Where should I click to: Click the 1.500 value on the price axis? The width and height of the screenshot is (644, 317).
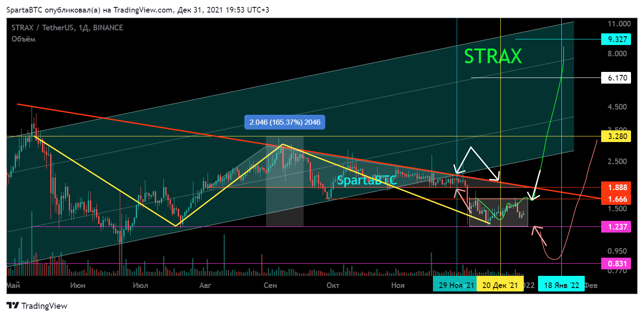click(x=617, y=209)
